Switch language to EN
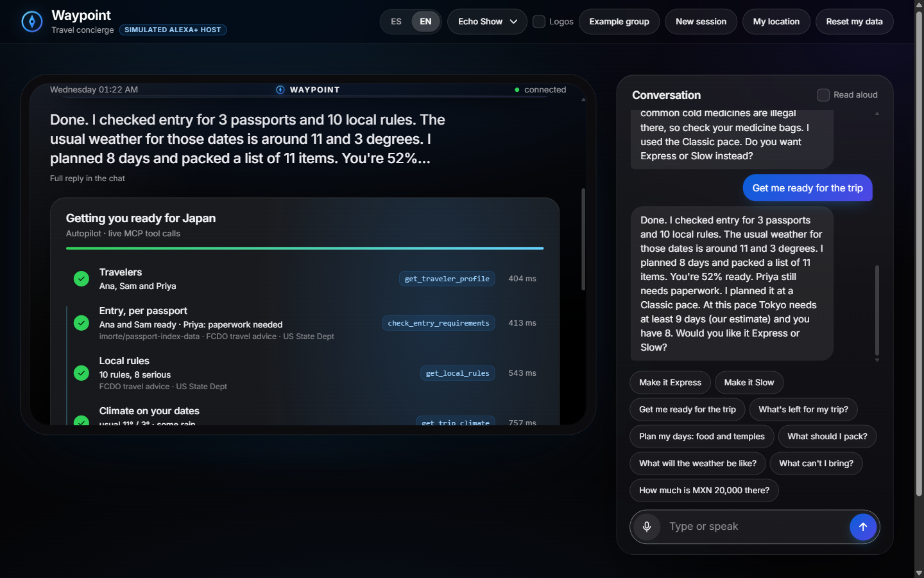924x578 pixels. point(426,22)
